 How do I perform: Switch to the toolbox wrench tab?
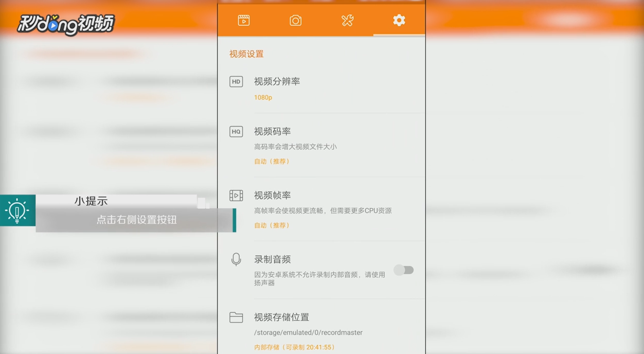[x=347, y=20]
